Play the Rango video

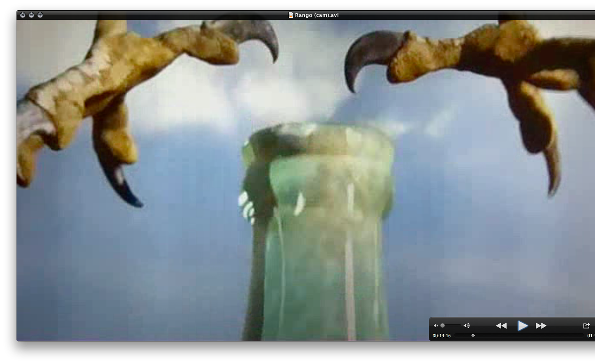tap(523, 326)
